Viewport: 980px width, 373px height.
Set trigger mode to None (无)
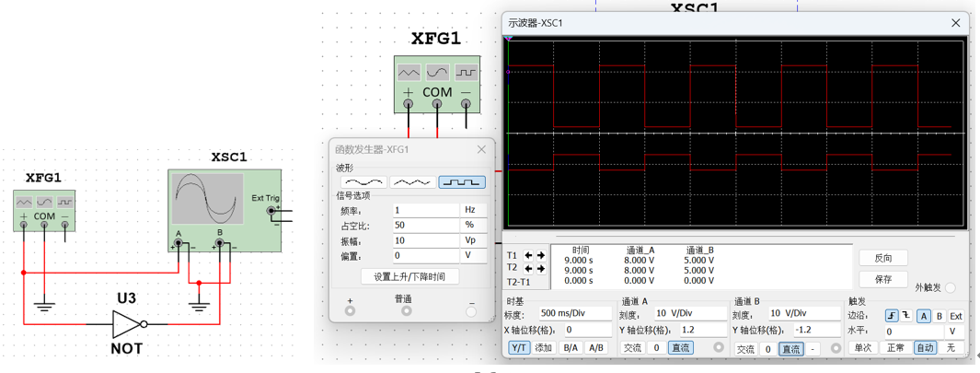point(951,348)
